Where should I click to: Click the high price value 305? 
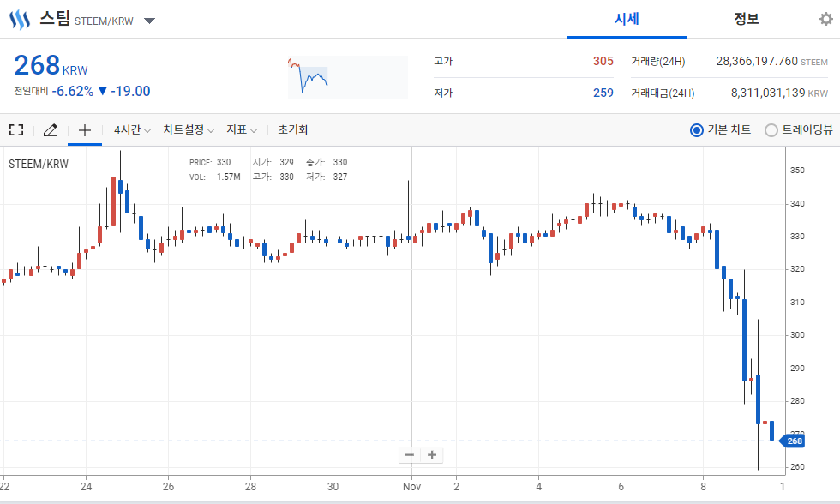click(x=603, y=61)
